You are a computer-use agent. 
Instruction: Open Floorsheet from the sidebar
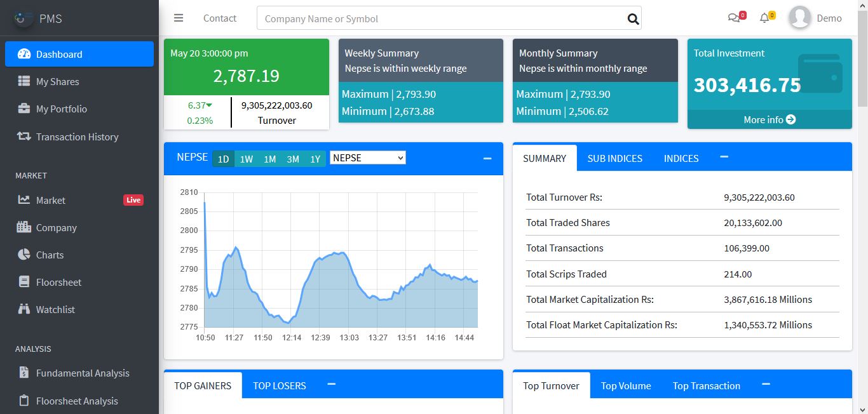pos(58,283)
